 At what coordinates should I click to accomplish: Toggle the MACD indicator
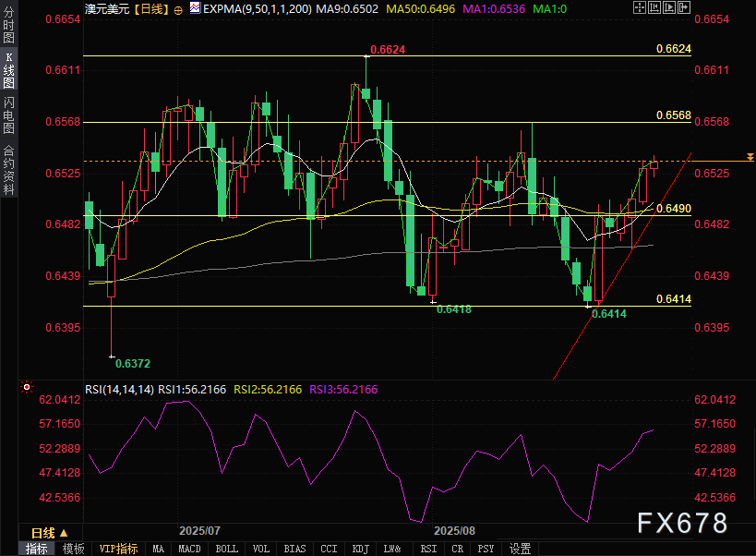coord(189,549)
